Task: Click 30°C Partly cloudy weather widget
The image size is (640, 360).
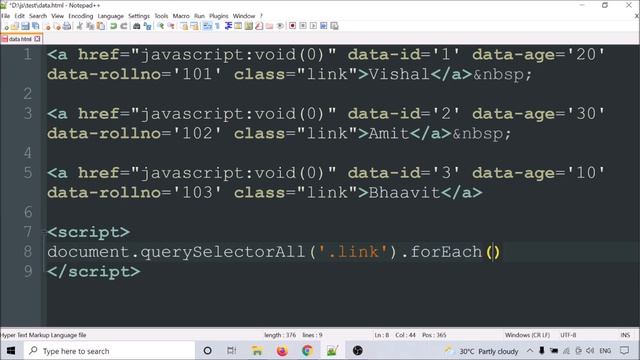Action: pos(481,351)
